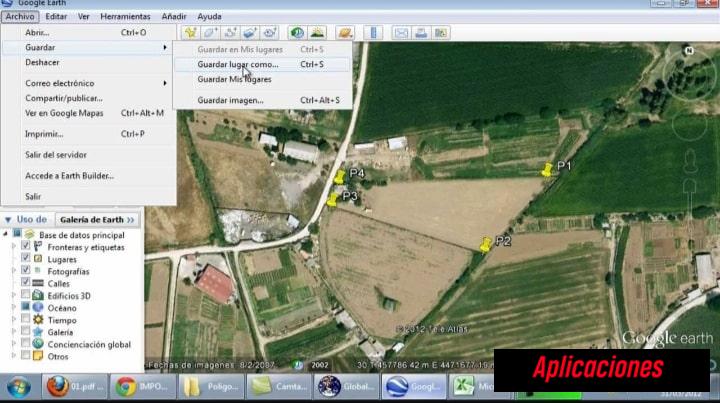Screen dimensions: 720x403
Task: Expand the Tiempo tree node
Action: (14, 319)
